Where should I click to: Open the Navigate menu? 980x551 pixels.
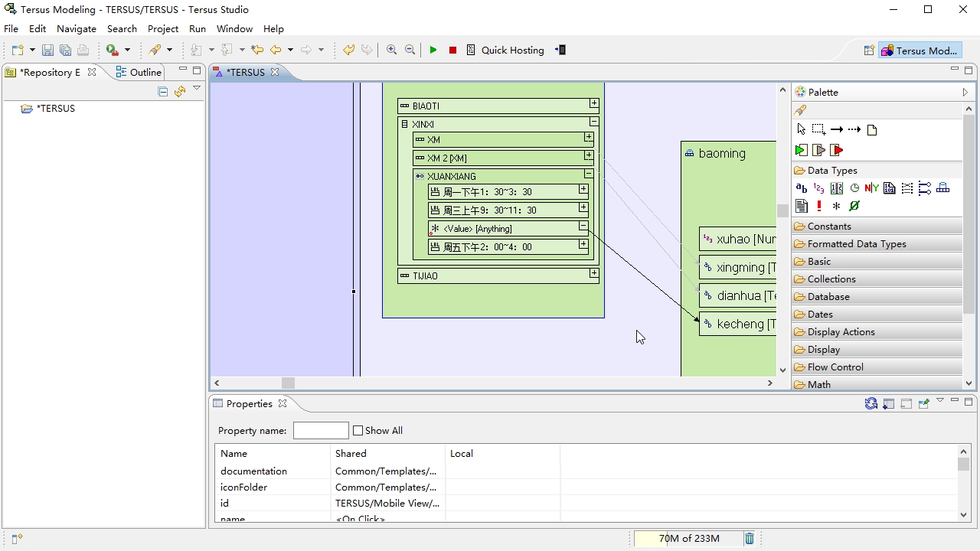[77, 28]
